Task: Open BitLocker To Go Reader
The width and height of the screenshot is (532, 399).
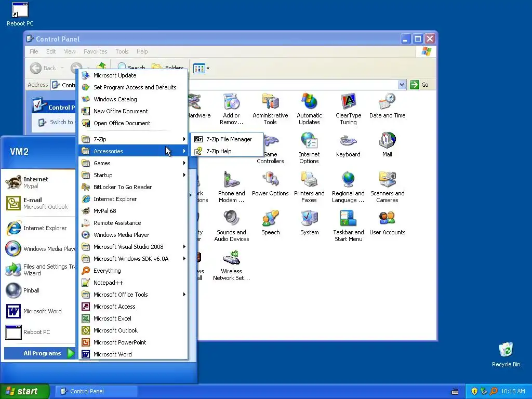Action: click(x=134, y=187)
